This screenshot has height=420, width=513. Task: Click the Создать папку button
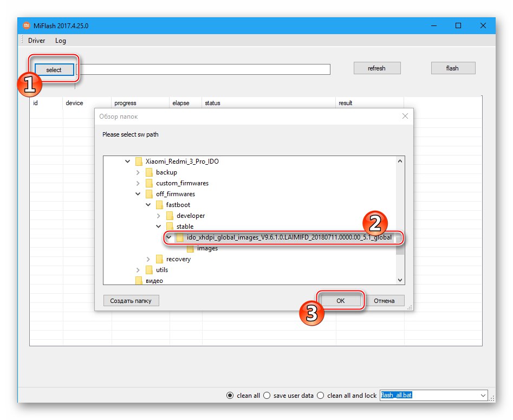131,301
